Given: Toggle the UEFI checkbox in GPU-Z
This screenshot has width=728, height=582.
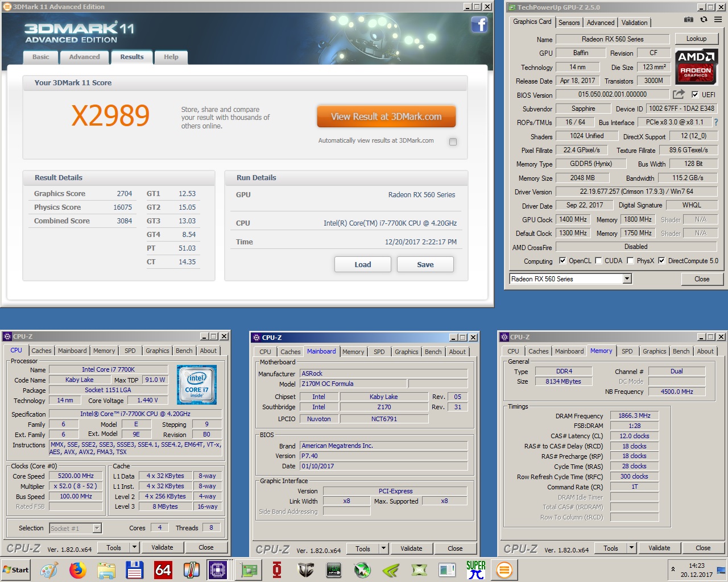Looking at the screenshot, I should pos(694,94).
